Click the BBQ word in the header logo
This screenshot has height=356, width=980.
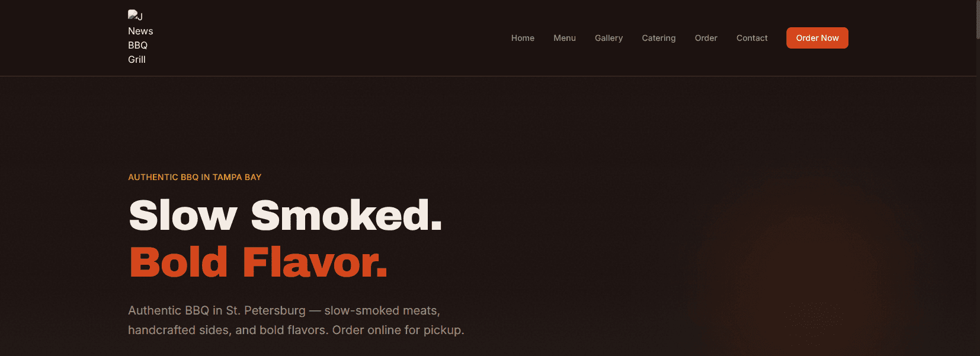click(x=137, y=45)
